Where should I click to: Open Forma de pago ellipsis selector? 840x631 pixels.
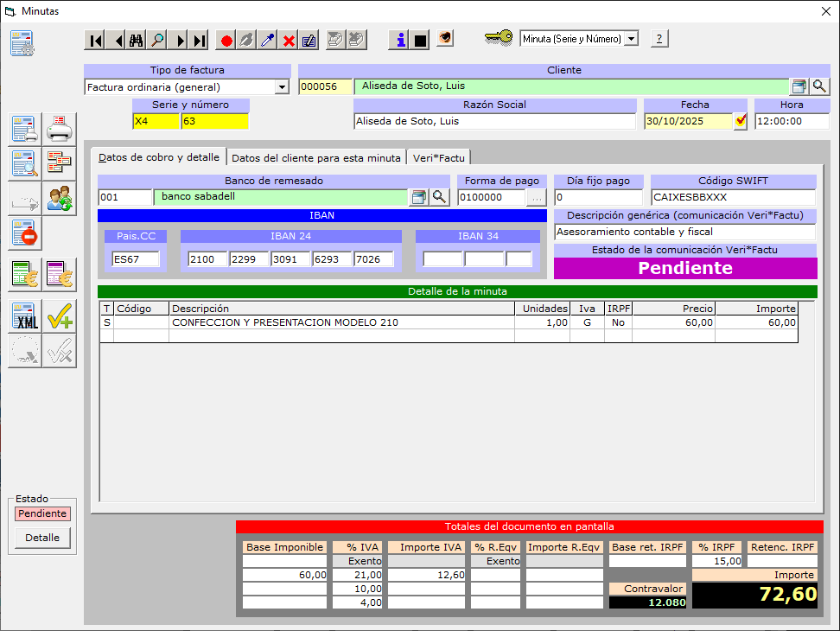point(537,197)
